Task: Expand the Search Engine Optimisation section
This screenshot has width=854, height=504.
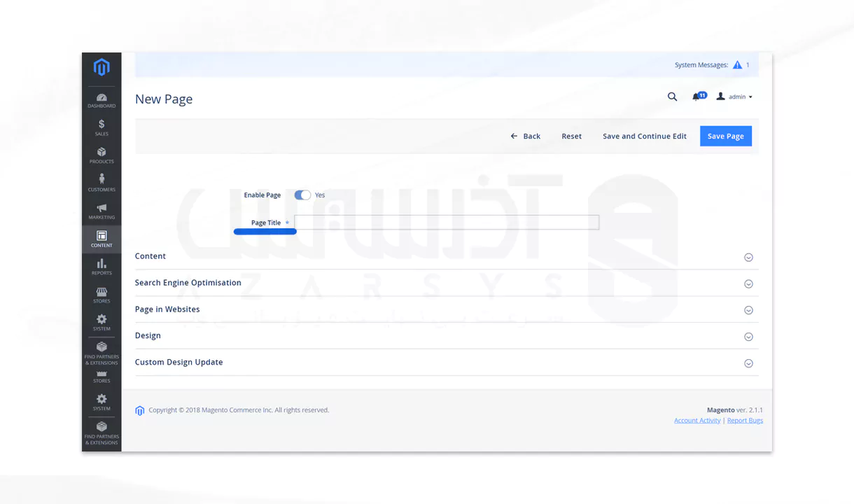Action: click(x=447, y=283)
